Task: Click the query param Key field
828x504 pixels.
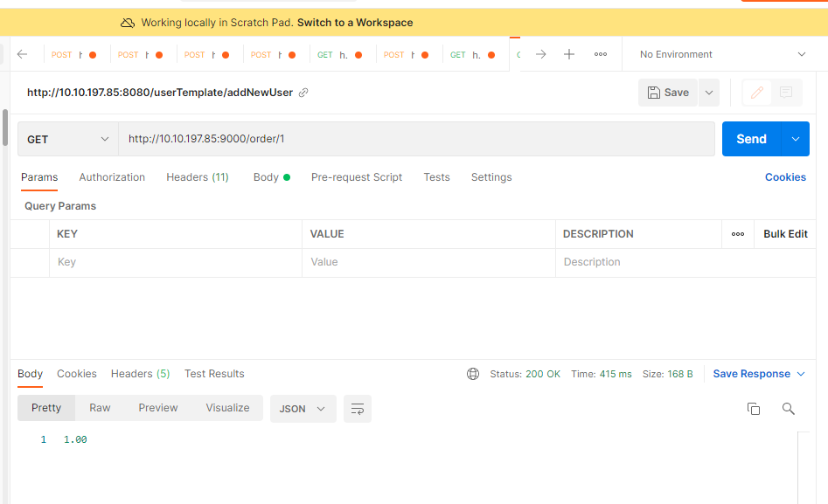Action: point(176,262)
